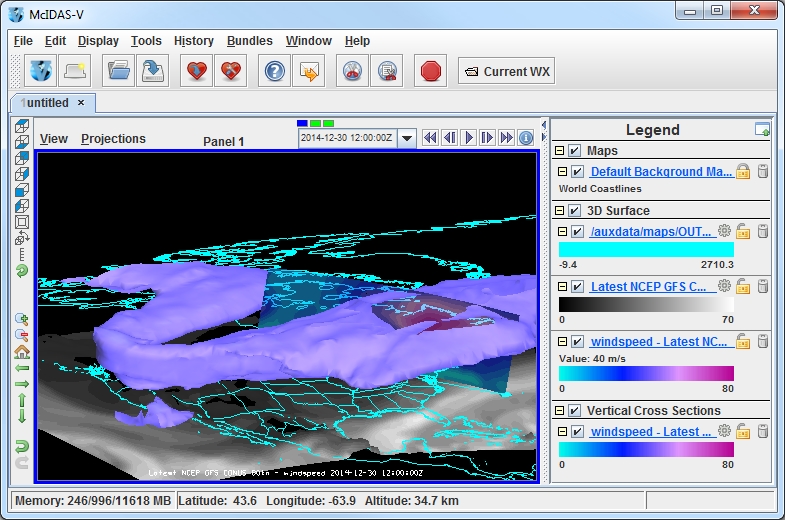This screenshot has width=785, height=520.
Task: Collapse /auxdata/maps/OUT legend entry
Action: (562, 232)
